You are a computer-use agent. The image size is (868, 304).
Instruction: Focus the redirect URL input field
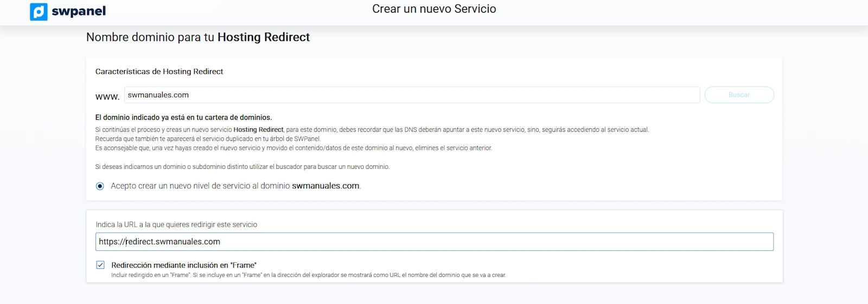pyautogui.click(x=434, y=242)
